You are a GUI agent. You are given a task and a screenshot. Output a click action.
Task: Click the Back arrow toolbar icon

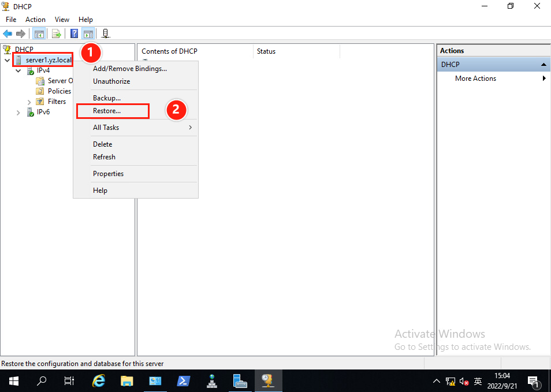click(8, 33)
